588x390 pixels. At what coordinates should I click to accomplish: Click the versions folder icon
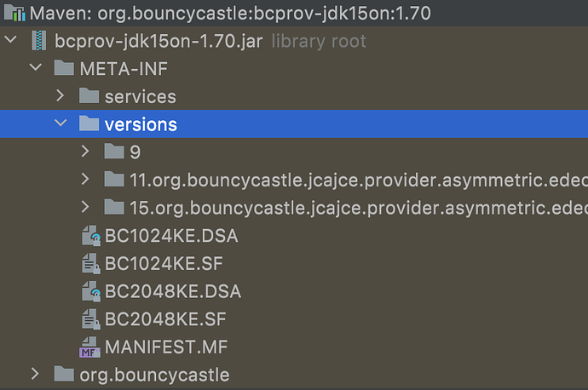click(x=89, y=123)
